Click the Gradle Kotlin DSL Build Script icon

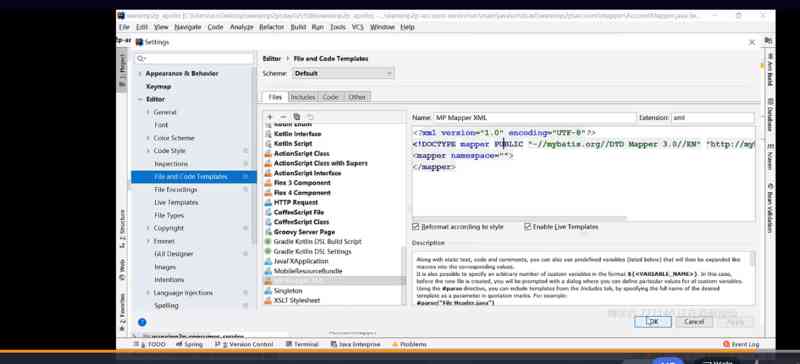tap(268, 241)
